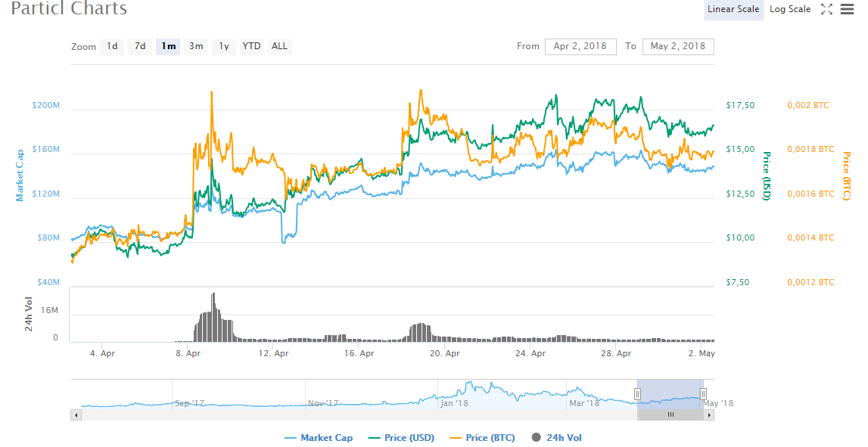Viewport: 868px width, 447px height.
Task: Click the 0,0018 BTC axis label
Action: (811, 149)
